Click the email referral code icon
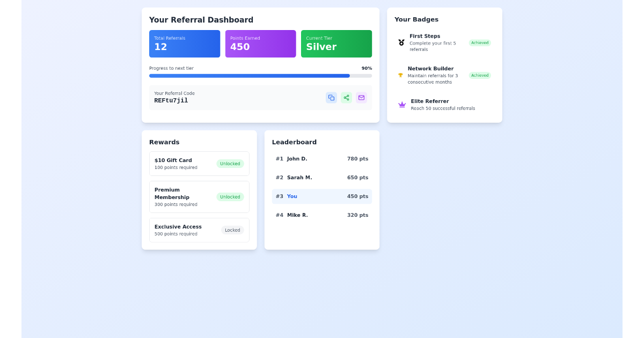644x338 pixels. click(361, 98)
